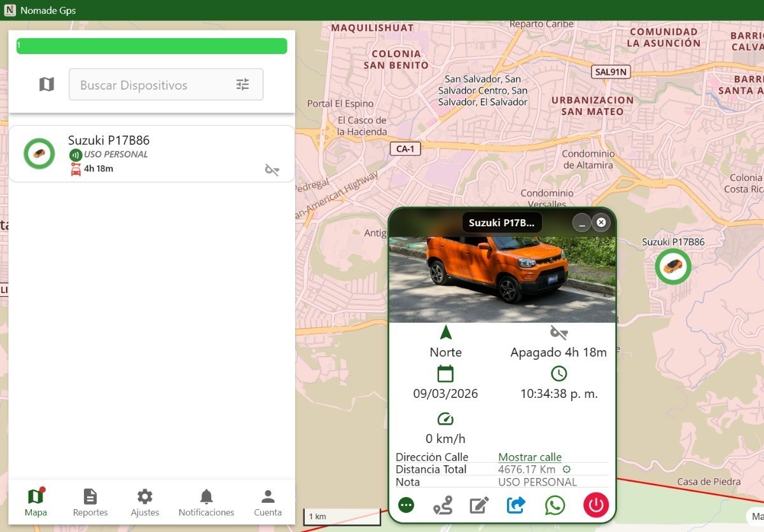Viewport: 764px width, 532px height.
Task: Select the Suzuki P17B86 device list entry
Action: (151, 154)
